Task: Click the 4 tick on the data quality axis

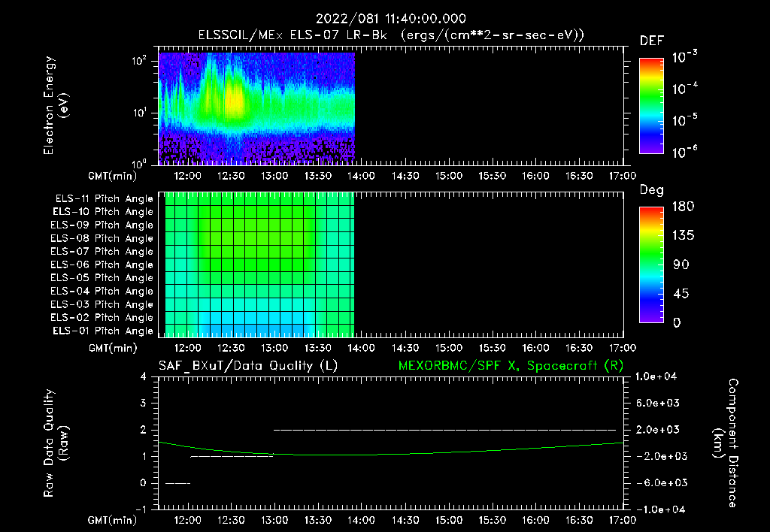Action: tap(144, 377)
